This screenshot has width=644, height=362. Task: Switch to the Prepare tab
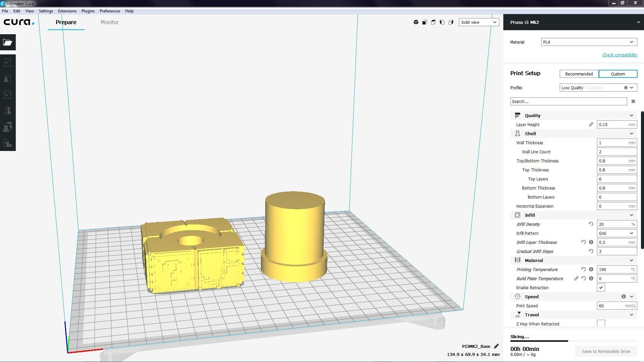click(66, 22)
